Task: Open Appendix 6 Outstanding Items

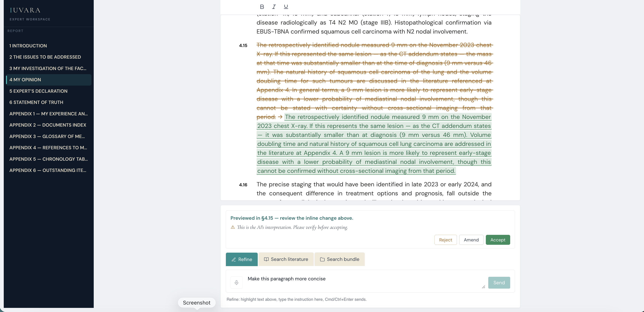Action: pyautogui.click(x=49, y=170)
